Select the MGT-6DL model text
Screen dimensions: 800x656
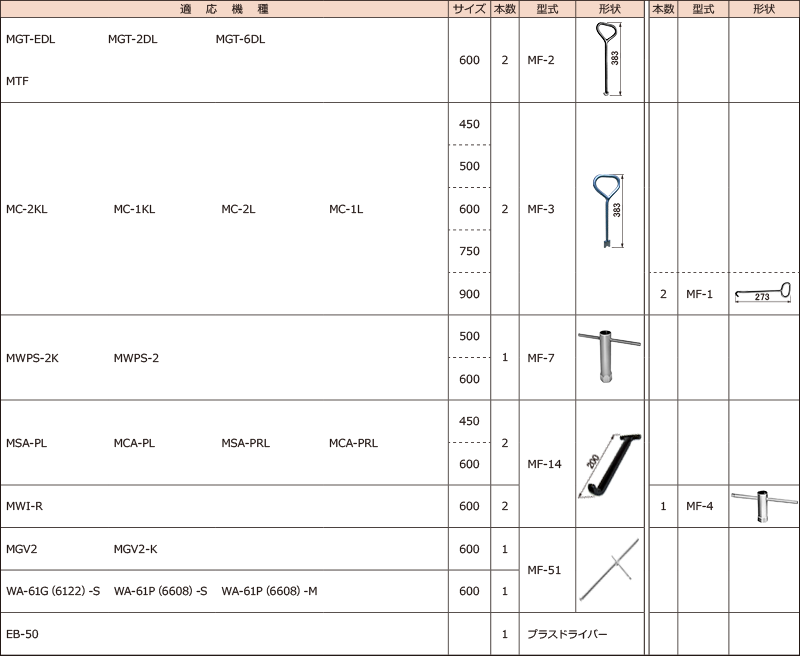tap(240, 39)
